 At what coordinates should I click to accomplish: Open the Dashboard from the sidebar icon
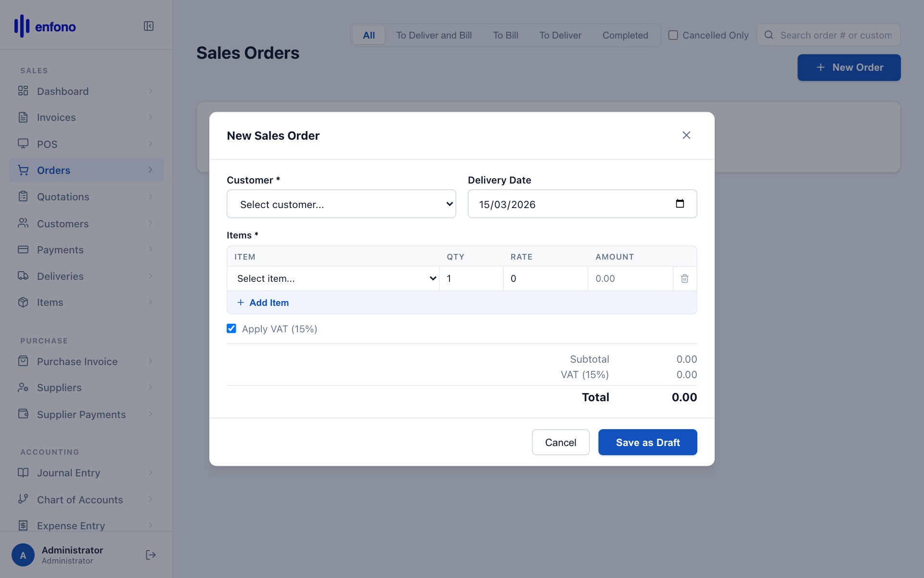[x=24, y=91]
